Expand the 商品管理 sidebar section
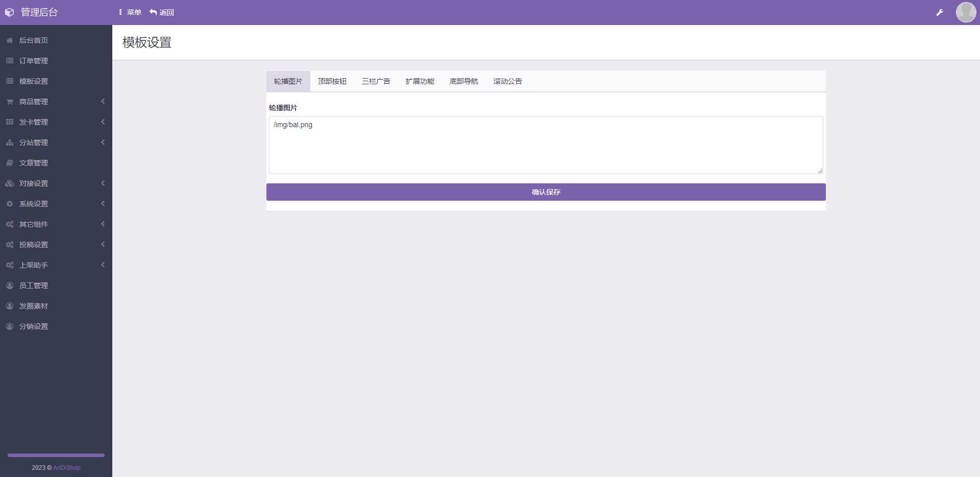 (x=56, y=102)
